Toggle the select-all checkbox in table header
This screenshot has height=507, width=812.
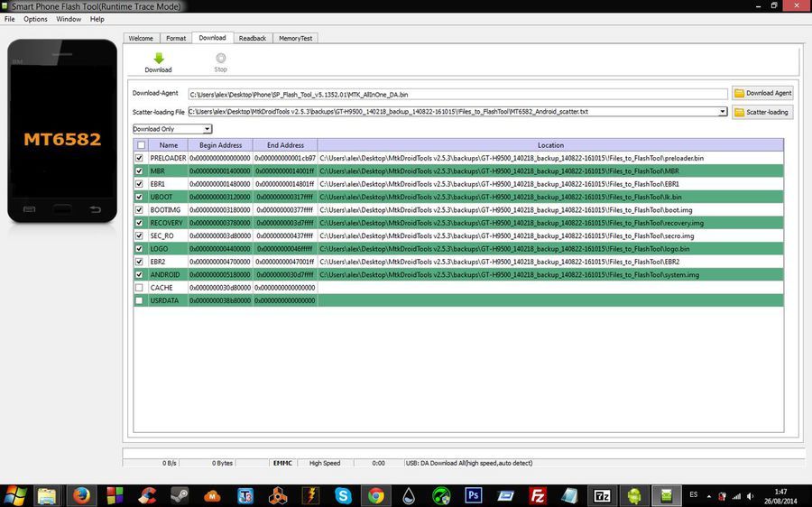141,145
